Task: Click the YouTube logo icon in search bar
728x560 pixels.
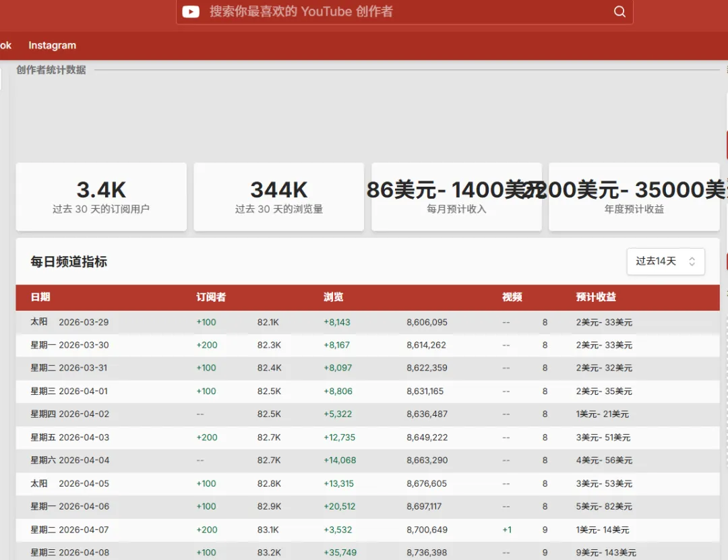Action: tap(190, 11)
